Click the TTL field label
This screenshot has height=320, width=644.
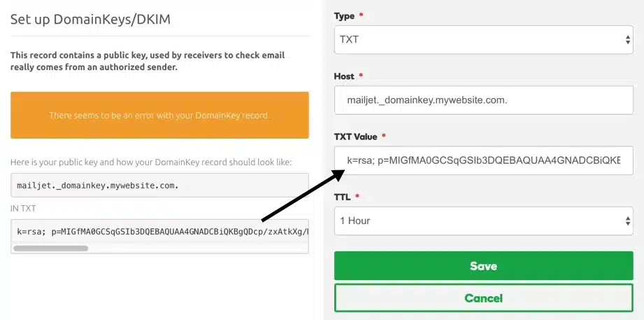(x=343, y=197)
